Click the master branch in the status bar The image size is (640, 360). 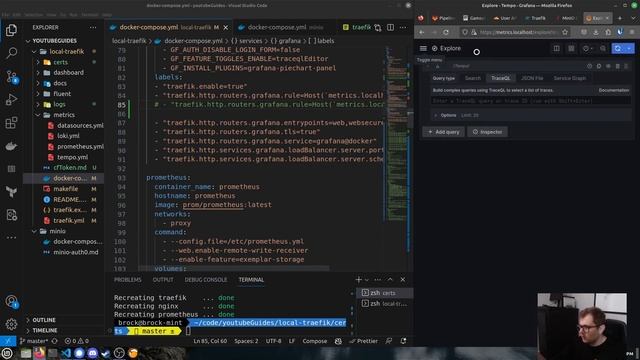click(x=34, y=341)
